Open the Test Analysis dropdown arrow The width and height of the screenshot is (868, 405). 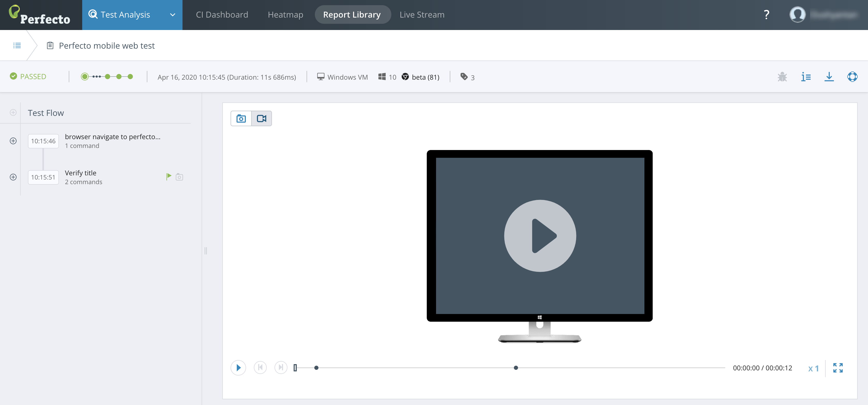tap(172, 15)
